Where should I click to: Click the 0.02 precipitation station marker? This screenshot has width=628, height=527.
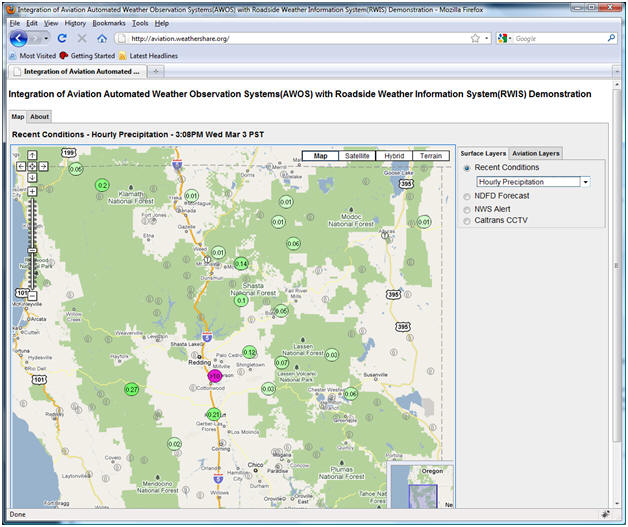(x=174, y=444)
